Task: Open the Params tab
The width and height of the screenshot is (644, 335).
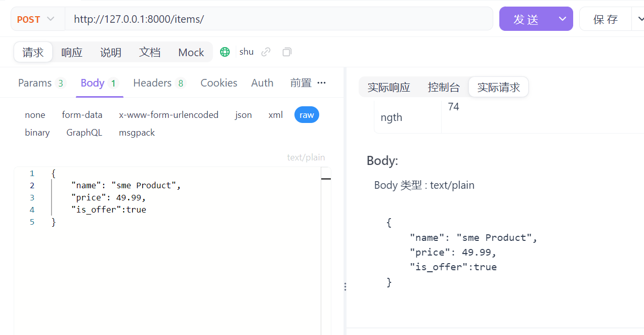Action: pyautogui.click(x=42, y=83)
